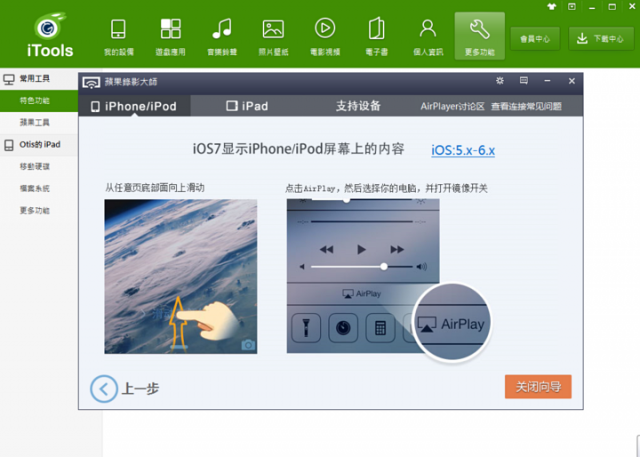Viewport: 640px width, 457px height.
Task: Click the 蘋果錄影大師 dialog title
Action: (131, 82)
